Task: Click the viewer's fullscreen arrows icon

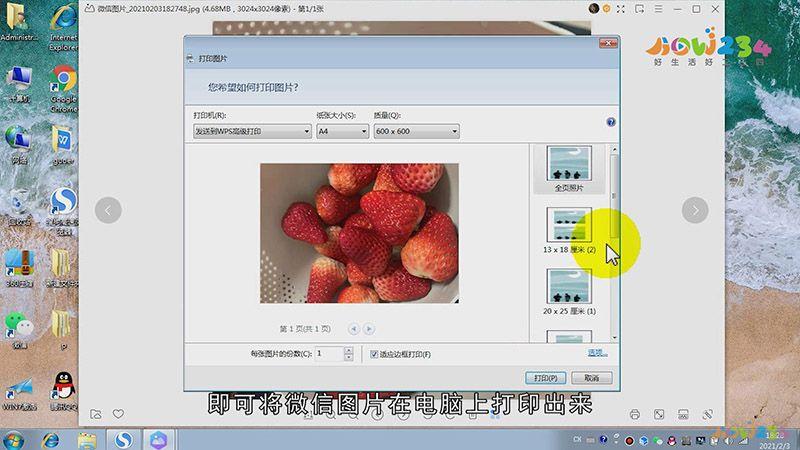Action: coord(620,9)
